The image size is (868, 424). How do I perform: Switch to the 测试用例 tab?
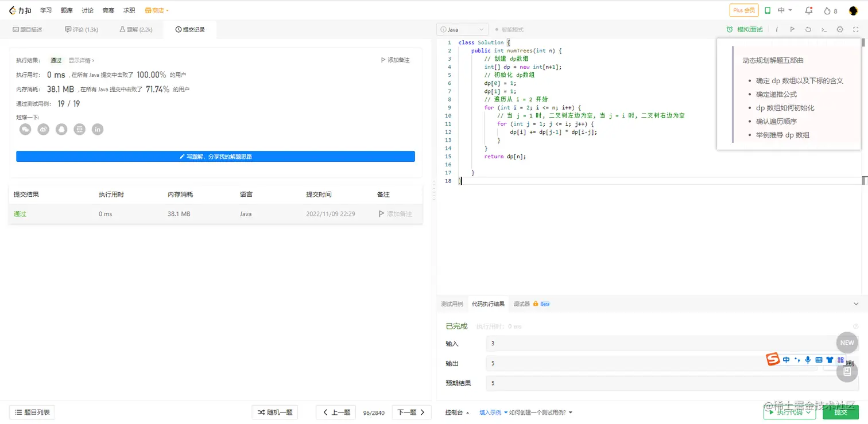452,304
